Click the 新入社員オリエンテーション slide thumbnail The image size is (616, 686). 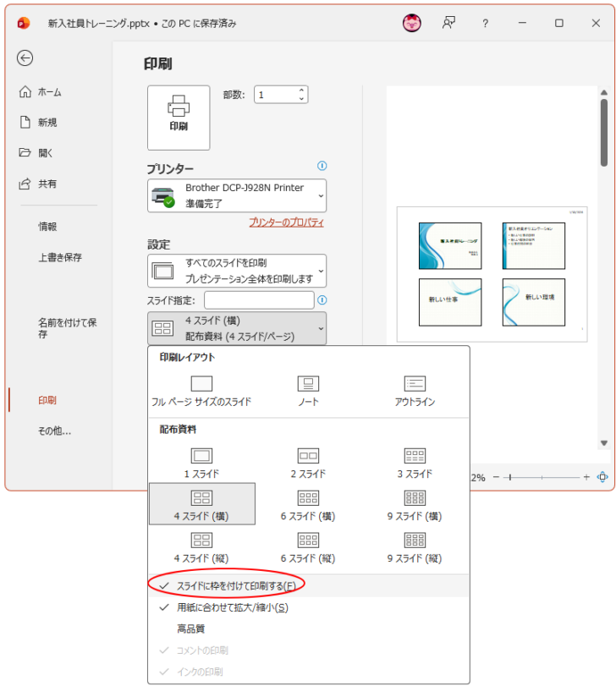[534, 246]
